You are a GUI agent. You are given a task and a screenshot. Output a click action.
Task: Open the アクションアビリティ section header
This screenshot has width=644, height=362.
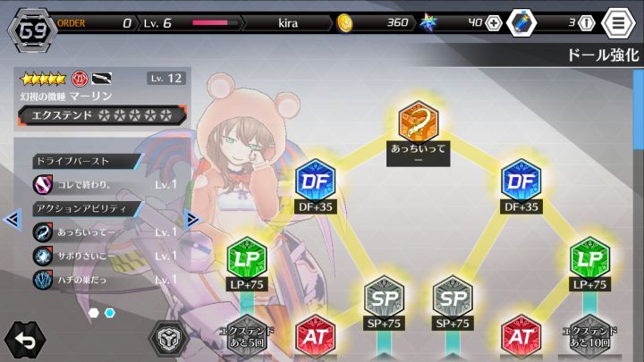tap(87, 209)
